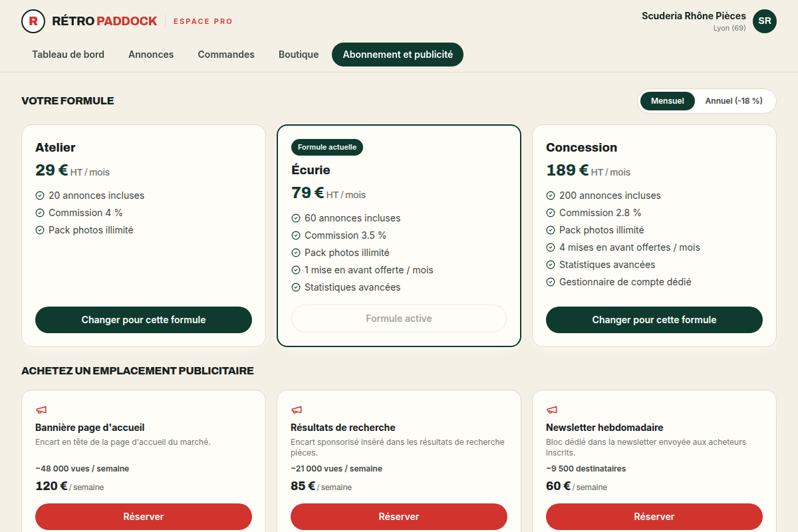Go to the Annonces tab
This screenshot has width=798, height=532.
coord(151,55)
